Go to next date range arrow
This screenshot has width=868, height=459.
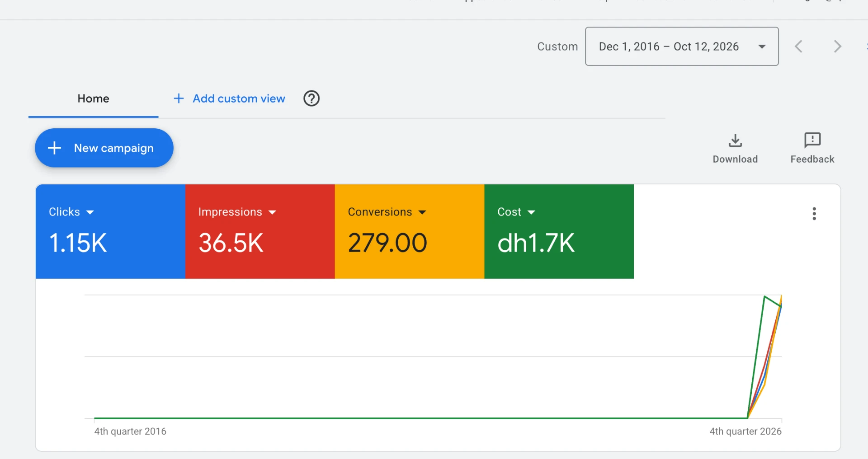[x=837, y=47]
